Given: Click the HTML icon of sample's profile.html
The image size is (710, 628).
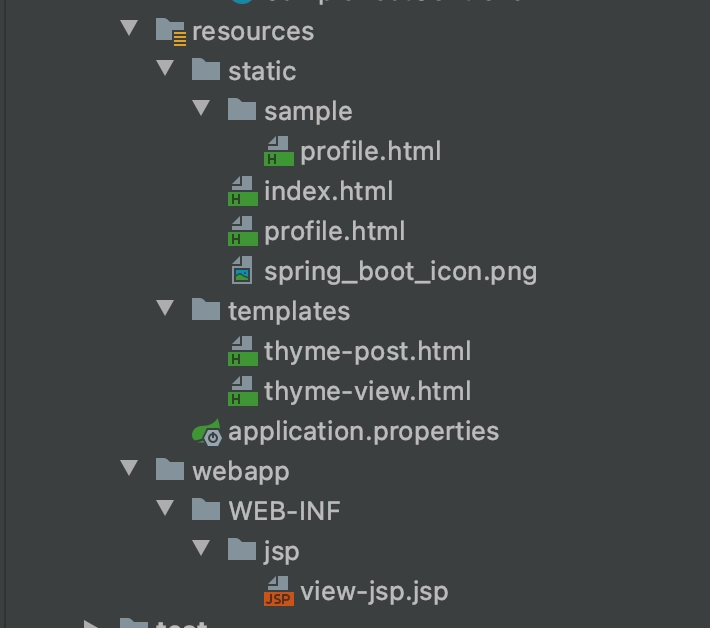Looking at the screenshot, I should (278, 151).
